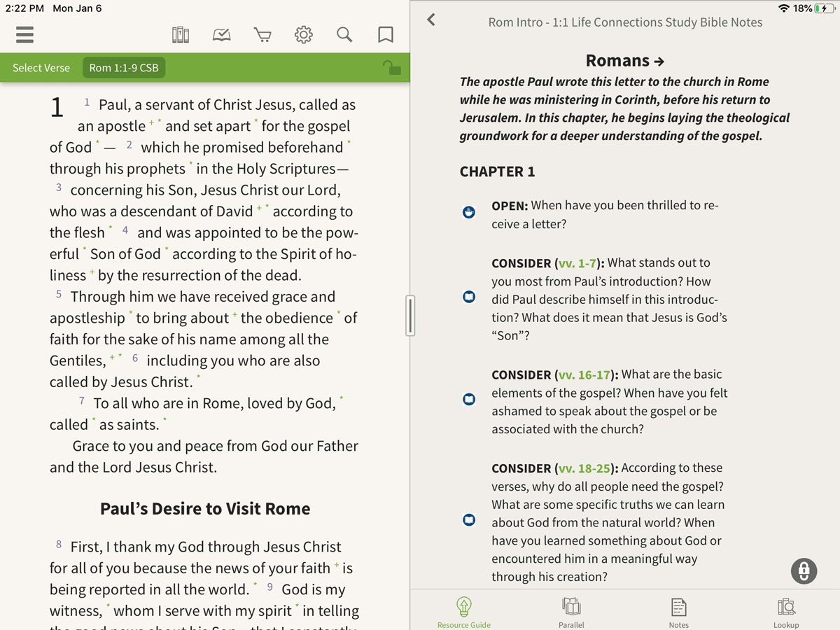Tap the OPEN question bullet icon
Image resolution: width=840 pixels, height=630 pixels.
point(469,212)
